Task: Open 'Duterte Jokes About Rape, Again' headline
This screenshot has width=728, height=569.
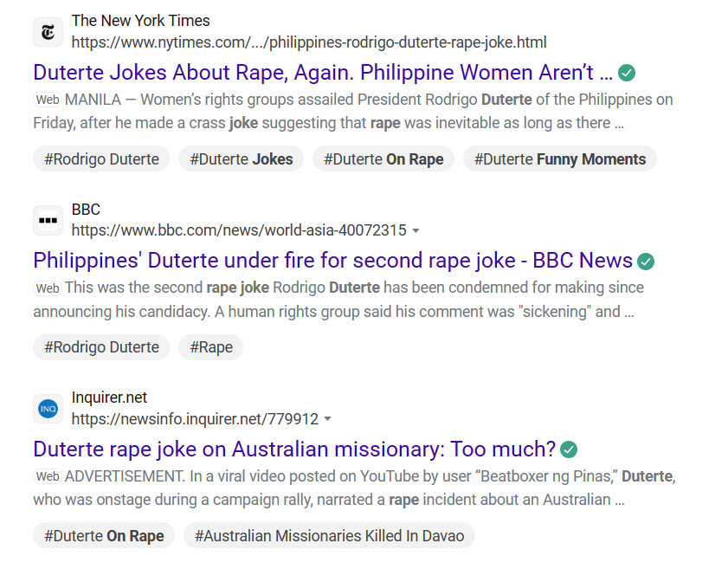Action: (323, 73)
